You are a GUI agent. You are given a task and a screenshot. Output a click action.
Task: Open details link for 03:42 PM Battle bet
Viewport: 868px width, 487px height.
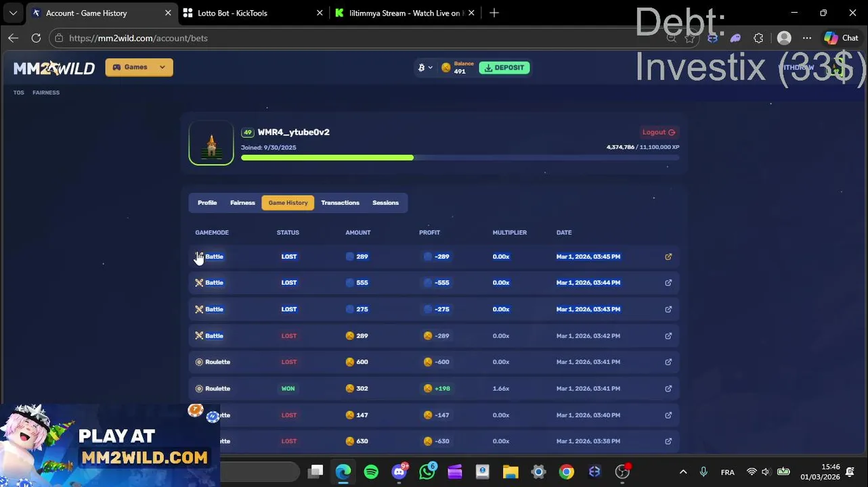click(668, 335)
